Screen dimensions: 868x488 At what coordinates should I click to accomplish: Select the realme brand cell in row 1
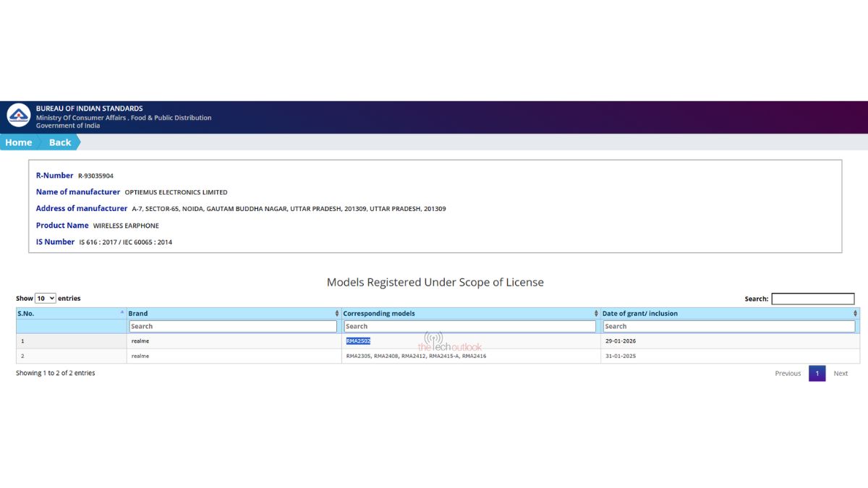[140, 341]
